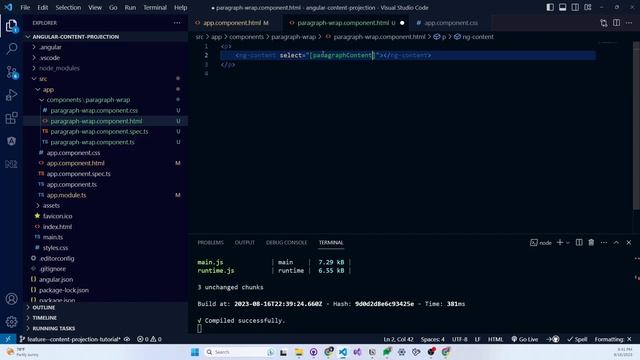Kill the terminal with trash icon
Viewport: 640px width, 360px height.
[591, 242]
